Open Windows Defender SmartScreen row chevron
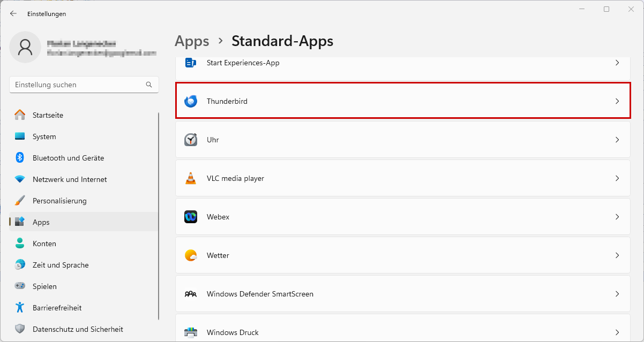Screen dimensions: 644x342 617,294
